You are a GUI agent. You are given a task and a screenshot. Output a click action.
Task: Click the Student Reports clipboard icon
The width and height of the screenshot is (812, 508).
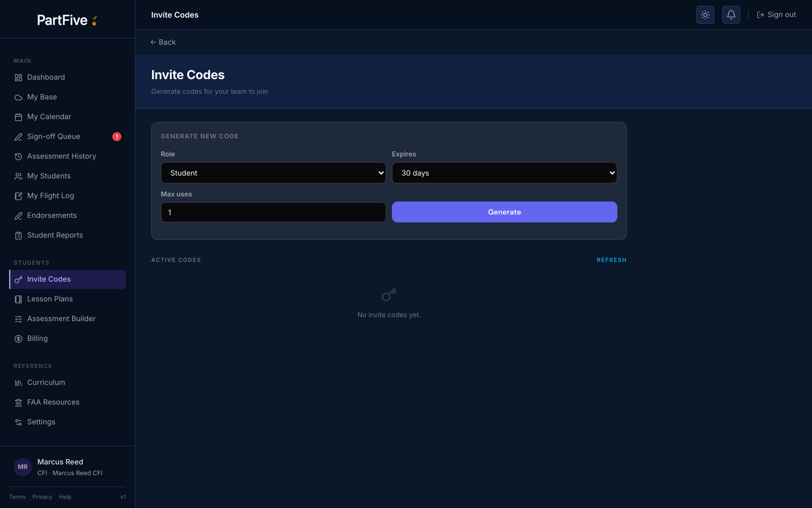(x=18, y=235)
